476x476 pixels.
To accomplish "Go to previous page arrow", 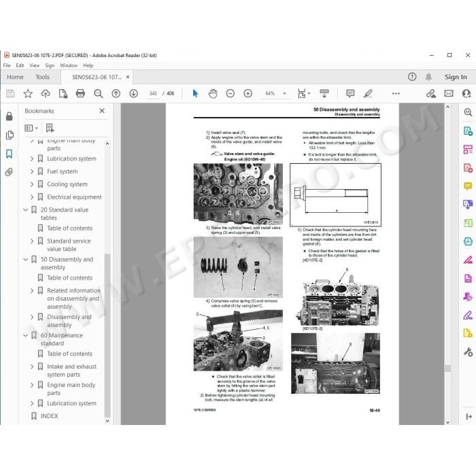I will pos(116,94).
